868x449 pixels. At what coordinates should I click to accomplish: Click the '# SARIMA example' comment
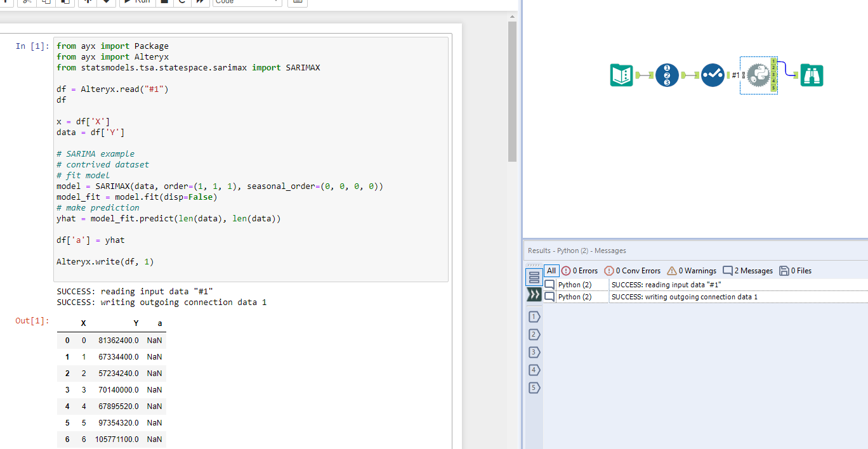(x=95, y=154)
